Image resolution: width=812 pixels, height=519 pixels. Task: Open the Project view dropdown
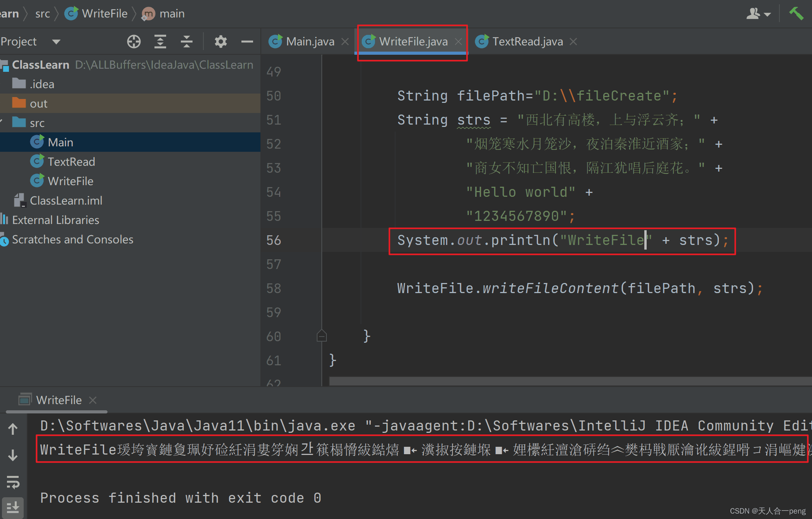56,42
